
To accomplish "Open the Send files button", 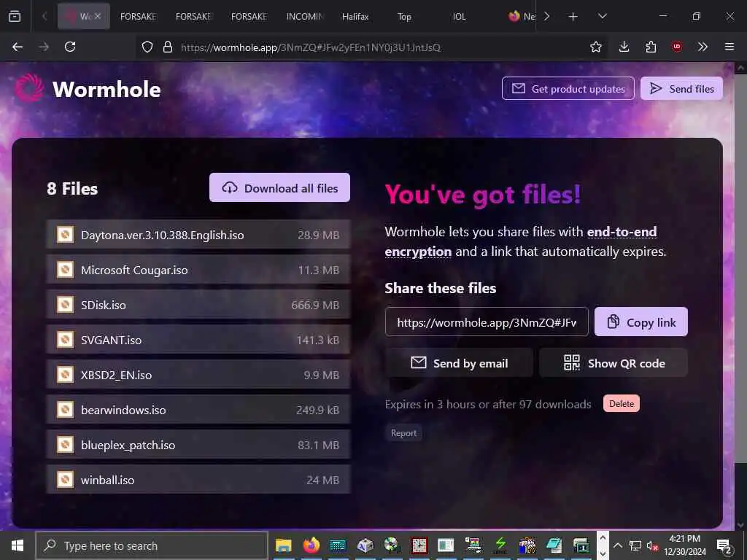I will pyautogui.click(x=682, y=88).
